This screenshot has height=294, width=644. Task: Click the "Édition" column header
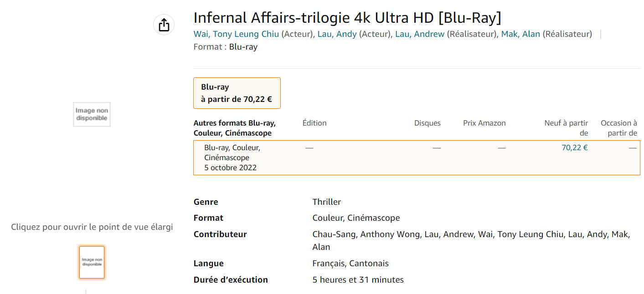[x=314, y=123]
